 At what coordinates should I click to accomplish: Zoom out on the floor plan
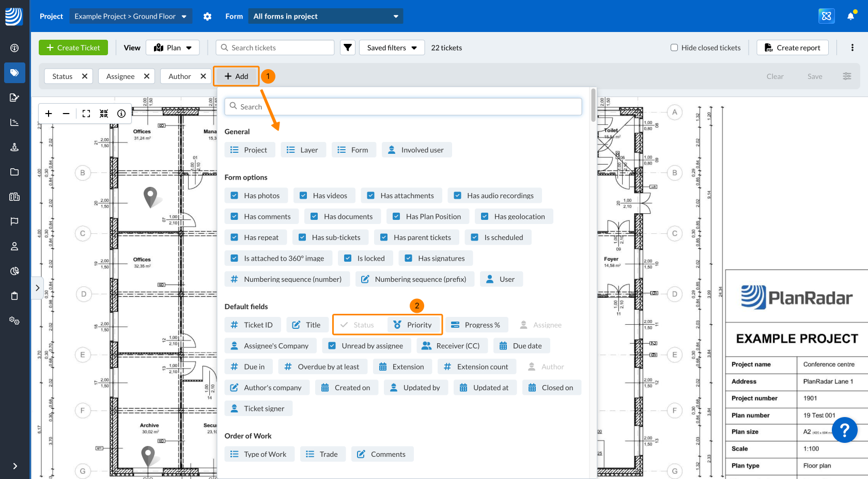[66, 114]
